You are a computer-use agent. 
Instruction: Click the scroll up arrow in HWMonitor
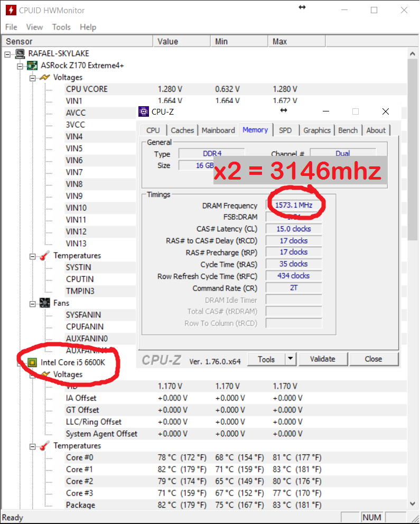tap(413, 54)
